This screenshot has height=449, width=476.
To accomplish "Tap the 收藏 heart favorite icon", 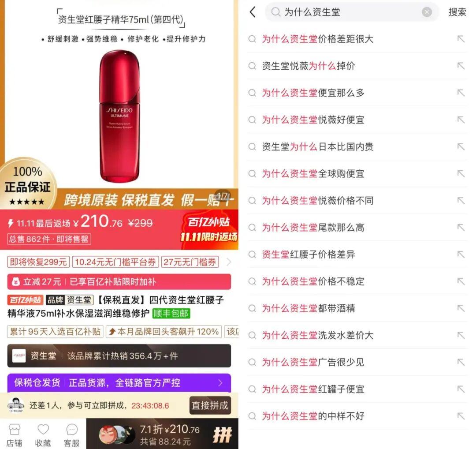I will (x=43, y=435).
